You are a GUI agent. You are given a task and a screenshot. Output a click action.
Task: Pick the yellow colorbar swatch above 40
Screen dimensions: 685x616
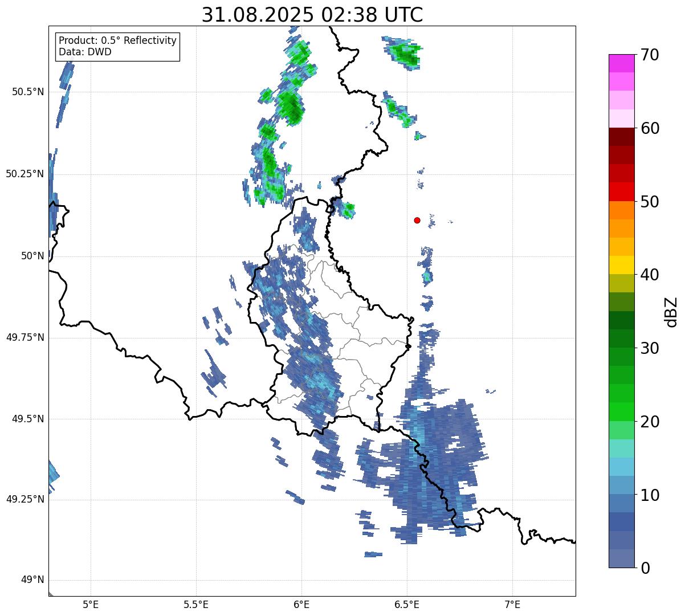(622, 265)
